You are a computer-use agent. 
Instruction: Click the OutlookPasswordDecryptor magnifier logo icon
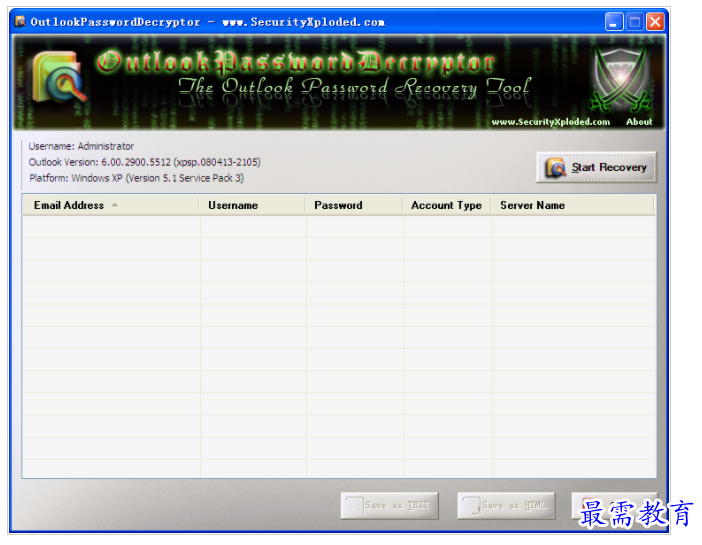pyautogui.click(x=58, y=77)
